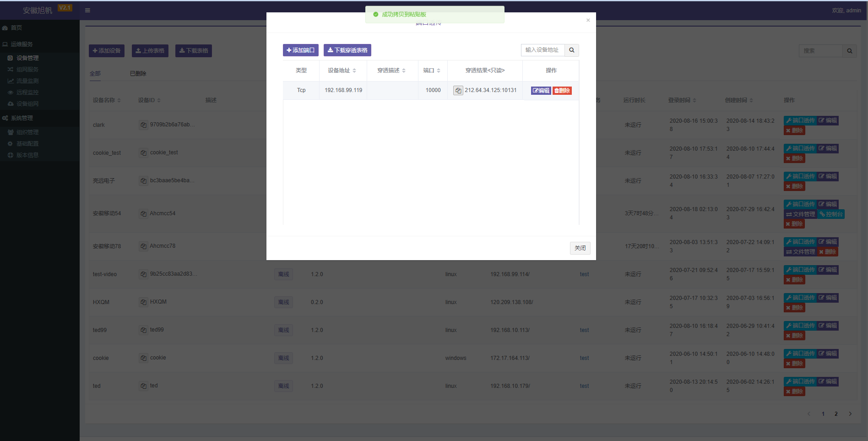Edit the HXQM device
868x441 pixels.
(828, 298)
